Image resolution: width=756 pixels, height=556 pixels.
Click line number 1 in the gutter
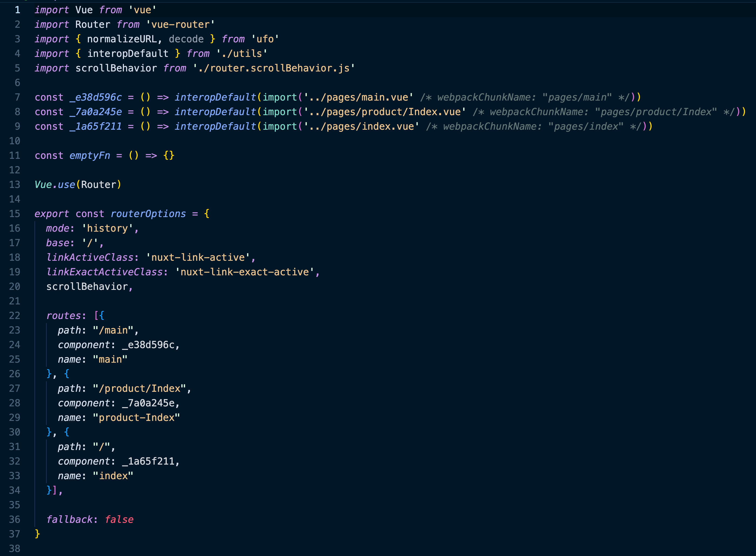pos(18,10)
